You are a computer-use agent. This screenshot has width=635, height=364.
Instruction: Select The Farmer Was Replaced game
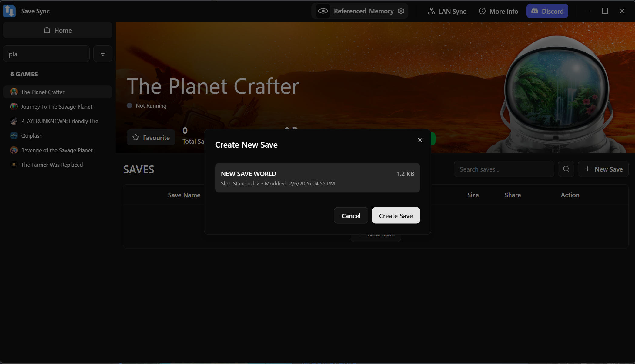tap(58, 165)
